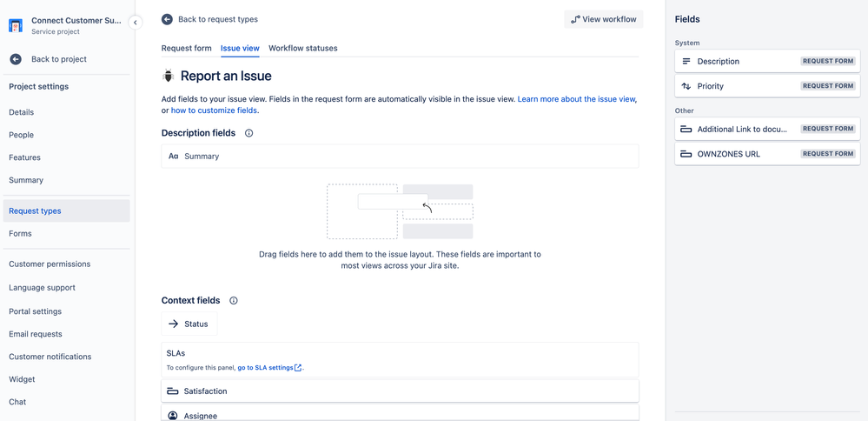Select the Assignee field row
This screenshot has height=421, width=868.
coord(400,414)
